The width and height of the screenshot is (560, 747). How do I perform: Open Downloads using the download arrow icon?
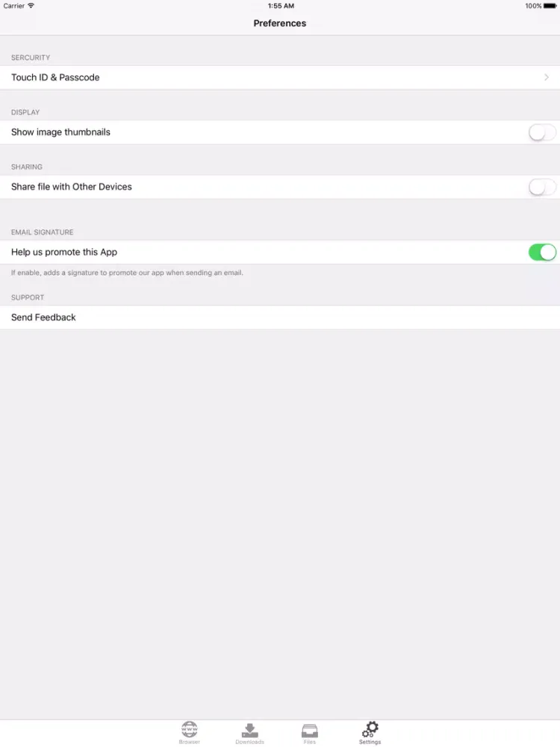[x=250, y=731]
